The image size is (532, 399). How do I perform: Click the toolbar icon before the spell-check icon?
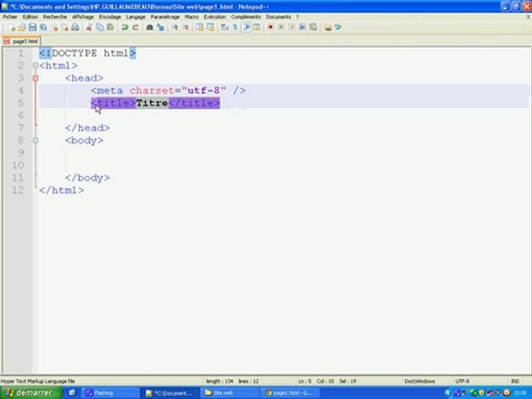(328, 28)
